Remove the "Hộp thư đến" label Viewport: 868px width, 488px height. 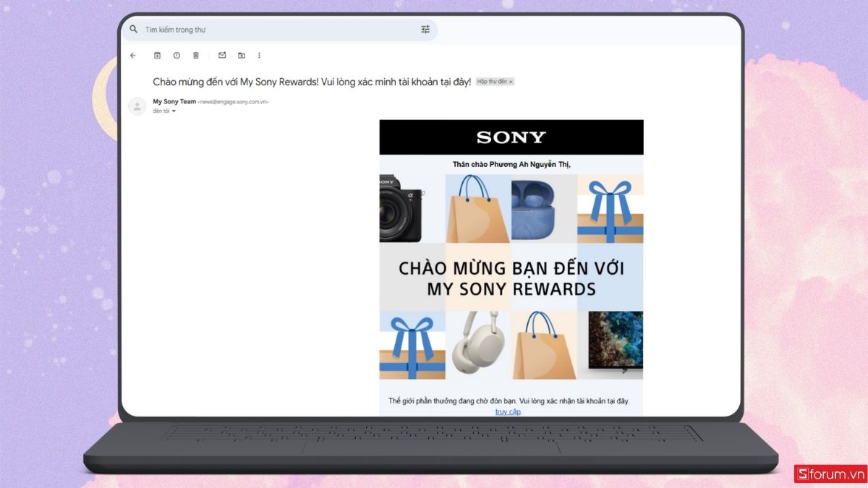point(511,82)
